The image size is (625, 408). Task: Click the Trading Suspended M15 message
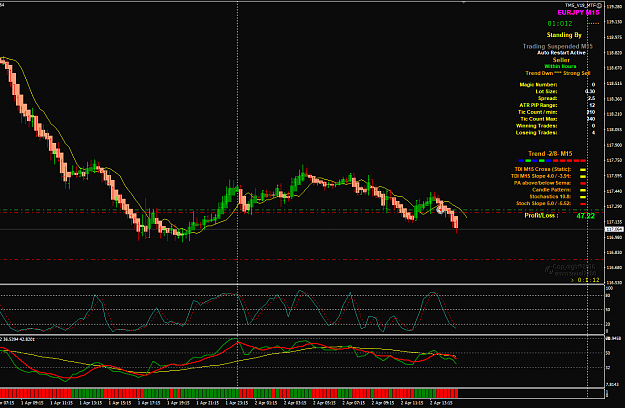(558, 46)
